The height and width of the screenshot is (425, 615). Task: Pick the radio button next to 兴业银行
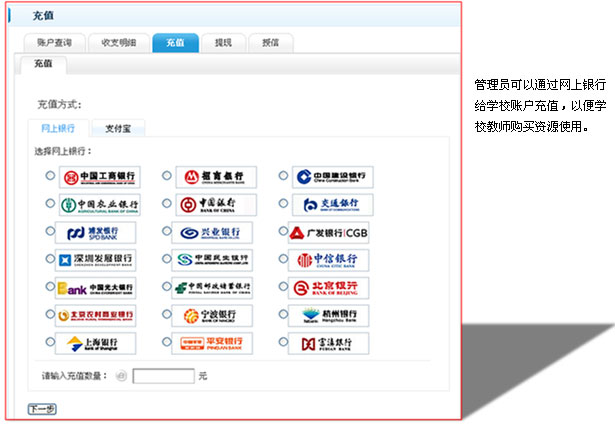pyautogui.click(x=167, y=231)
